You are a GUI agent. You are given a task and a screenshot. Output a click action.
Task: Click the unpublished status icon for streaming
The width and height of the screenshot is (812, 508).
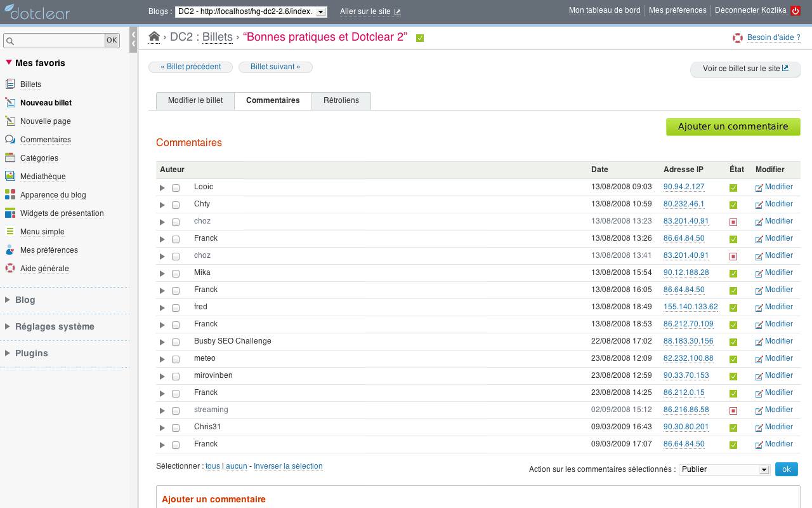pyautogui.click(x=733, y=411)
